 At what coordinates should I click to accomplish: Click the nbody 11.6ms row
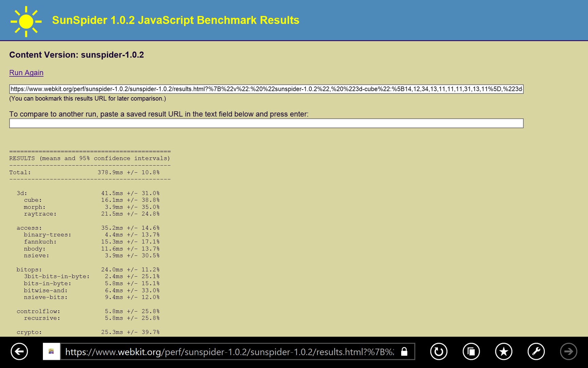[92, 249]
